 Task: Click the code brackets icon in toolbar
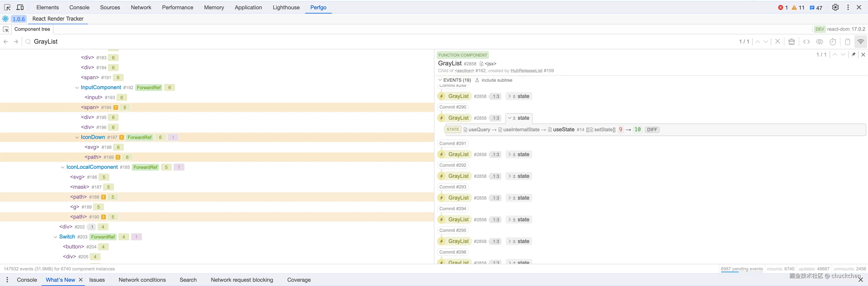pos(806,41)
